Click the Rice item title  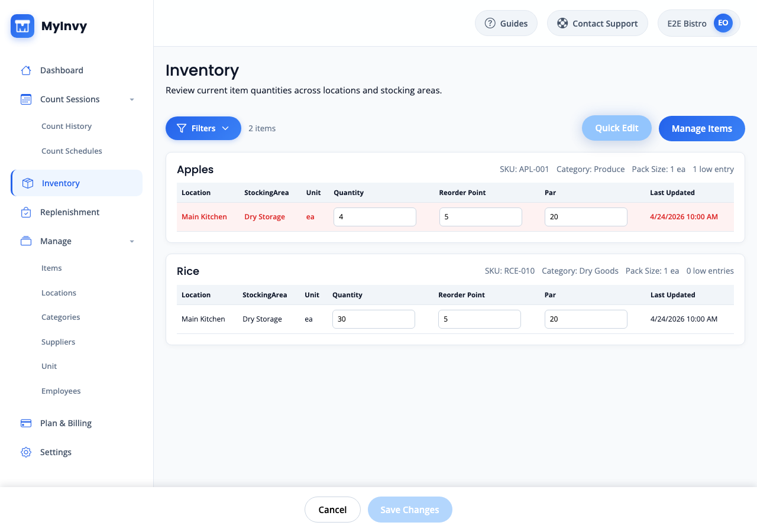(188, 271)
